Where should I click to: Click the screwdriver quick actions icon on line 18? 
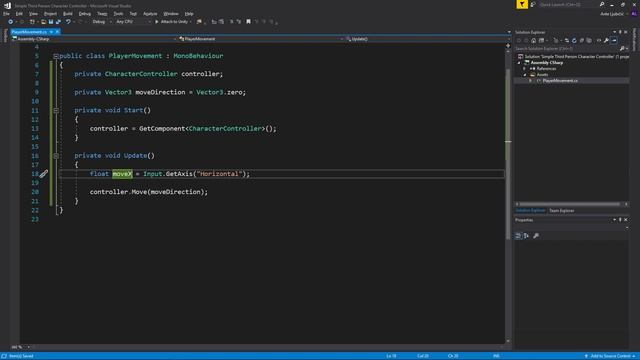44,174
